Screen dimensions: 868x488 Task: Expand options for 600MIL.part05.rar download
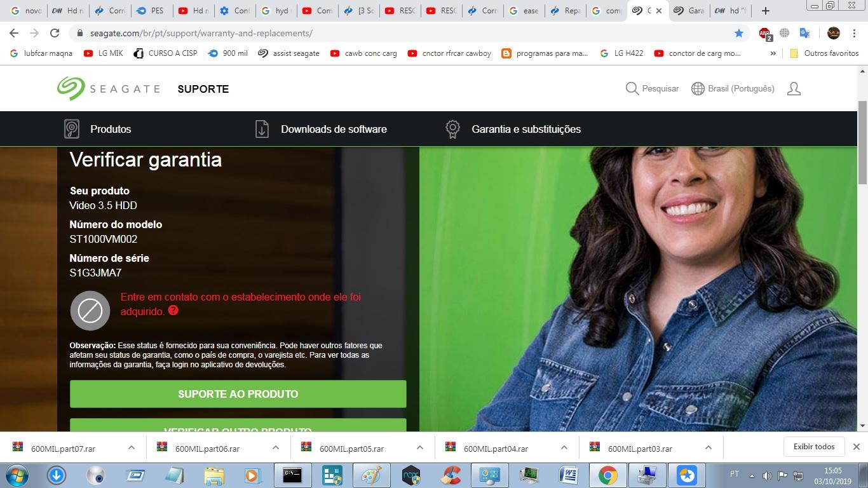click(420, 447)
